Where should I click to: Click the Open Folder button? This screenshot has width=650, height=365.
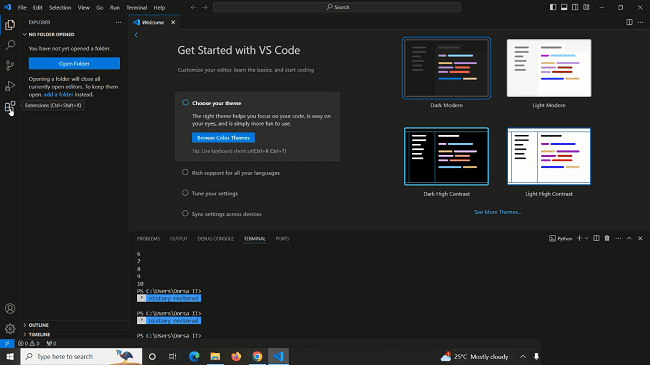pos(74,63)
